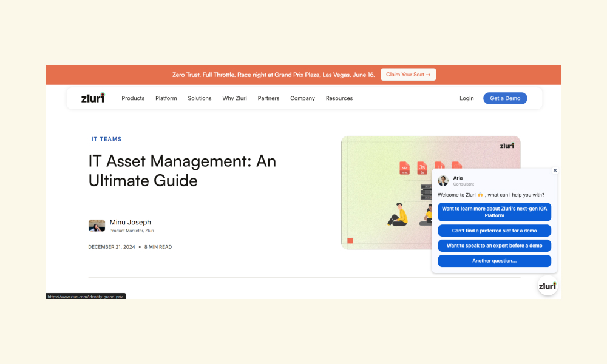Viewport: 607px width, 364px height.
Task: Click the 'Welcome to Zluri' chat message
Action: click(491, 195)
